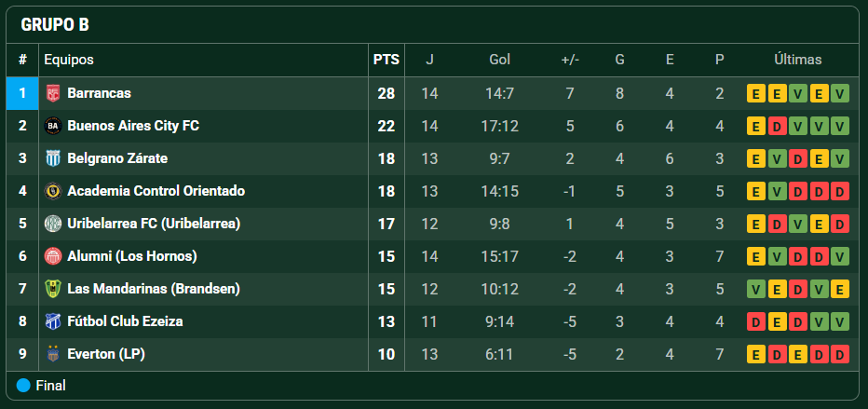Click the Últimas column header

point(798,60)
